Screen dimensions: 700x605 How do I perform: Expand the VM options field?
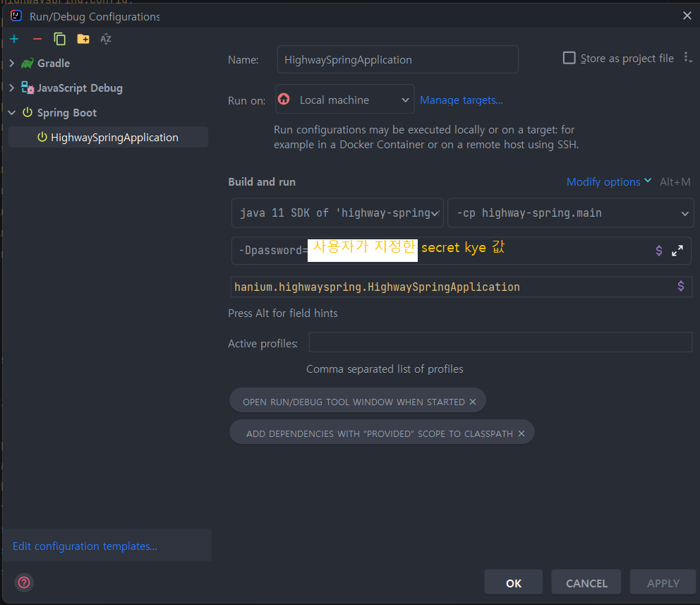(677, 251)
